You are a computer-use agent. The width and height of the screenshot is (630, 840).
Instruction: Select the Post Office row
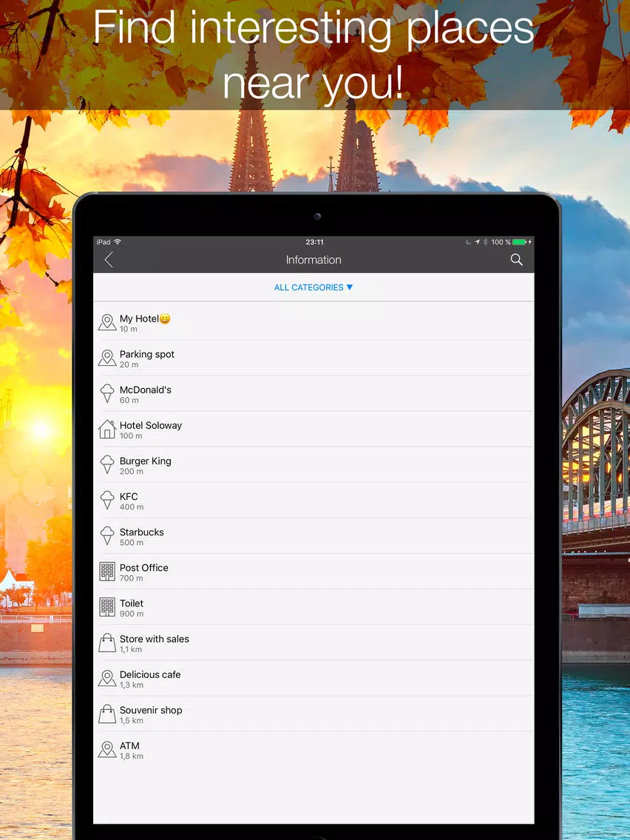[314, 572]
